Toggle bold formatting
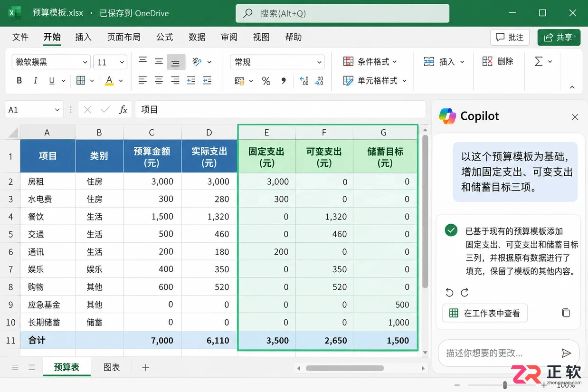588x392 pixels. [19, 81]
